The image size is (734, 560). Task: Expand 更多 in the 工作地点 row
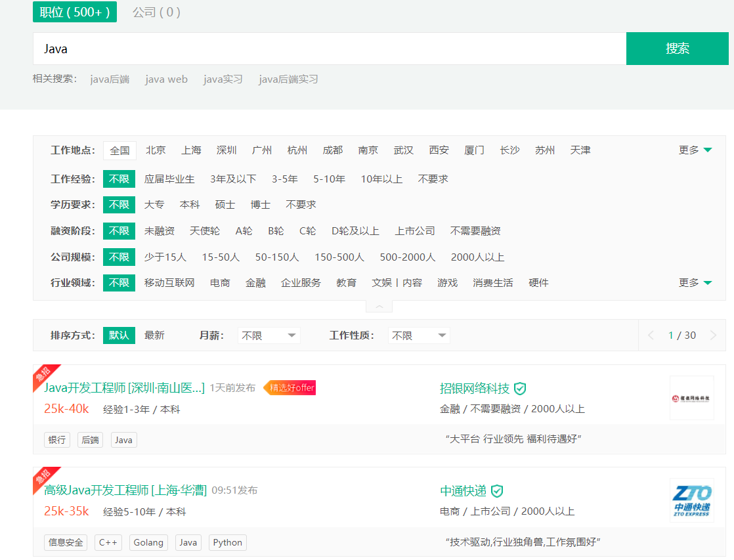point(695,150)
